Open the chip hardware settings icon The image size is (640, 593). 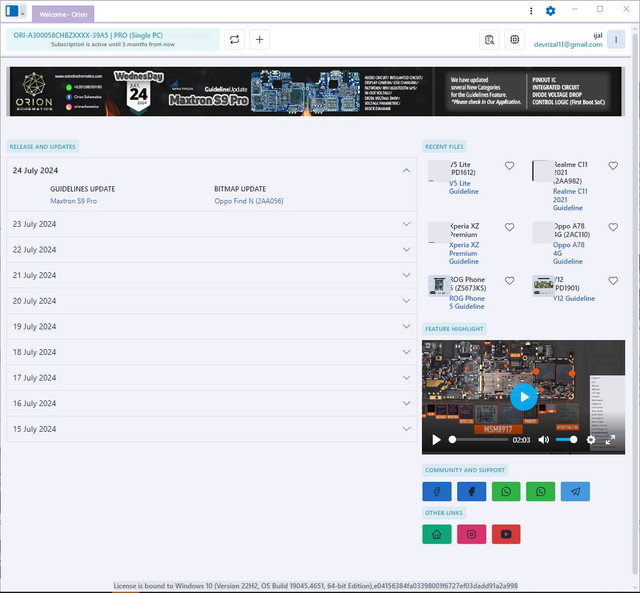(515, 40)
